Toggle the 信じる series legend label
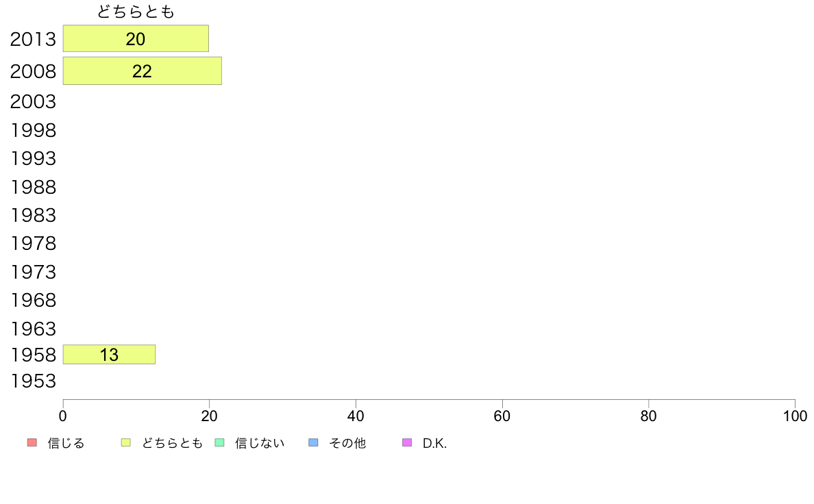Viewport: 814px width, 504px height. click(x=66, y=444)
